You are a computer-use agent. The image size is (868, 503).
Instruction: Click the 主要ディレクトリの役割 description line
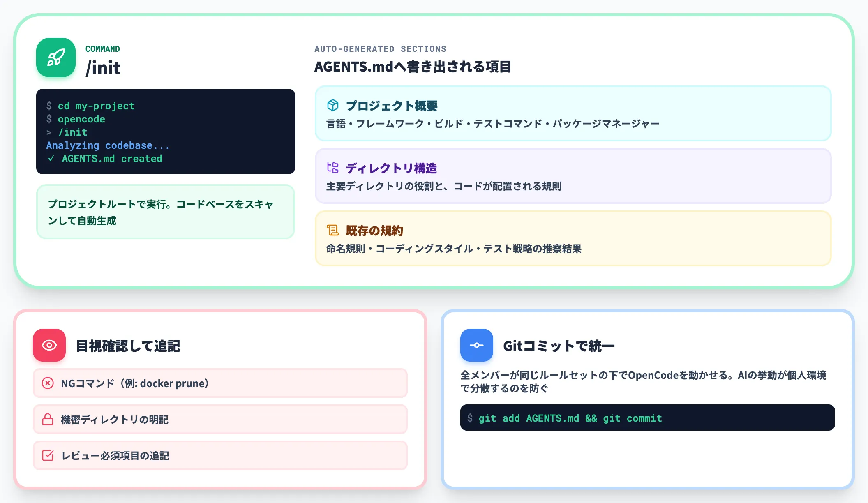pyautogui.click(x=444, y=186)
